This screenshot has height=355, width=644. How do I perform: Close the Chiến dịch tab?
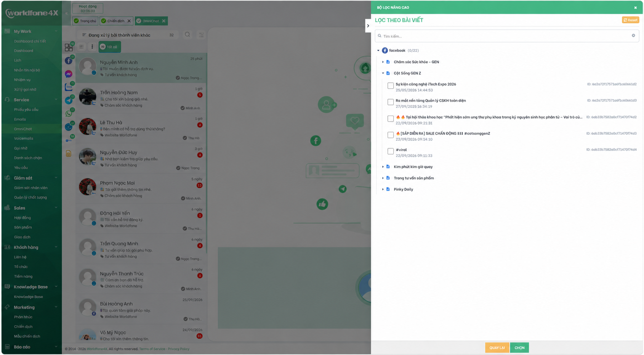(x=129, y=21)
